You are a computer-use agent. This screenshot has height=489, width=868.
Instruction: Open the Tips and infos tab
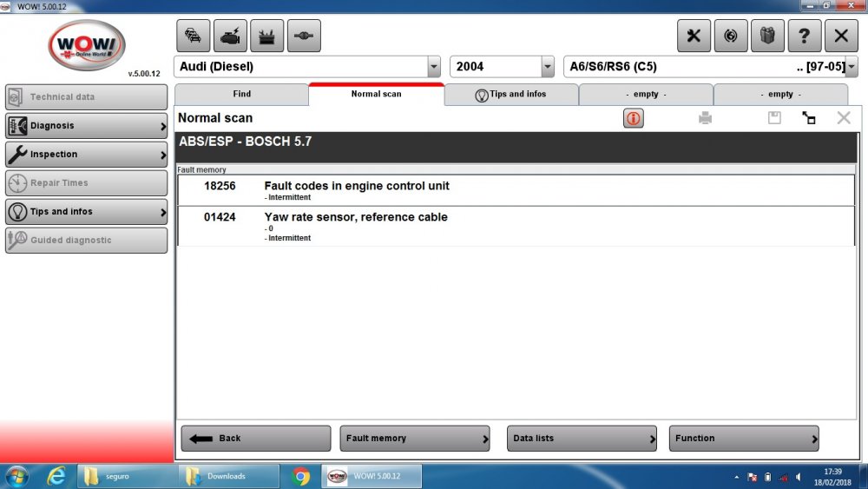tap(511, 94)
